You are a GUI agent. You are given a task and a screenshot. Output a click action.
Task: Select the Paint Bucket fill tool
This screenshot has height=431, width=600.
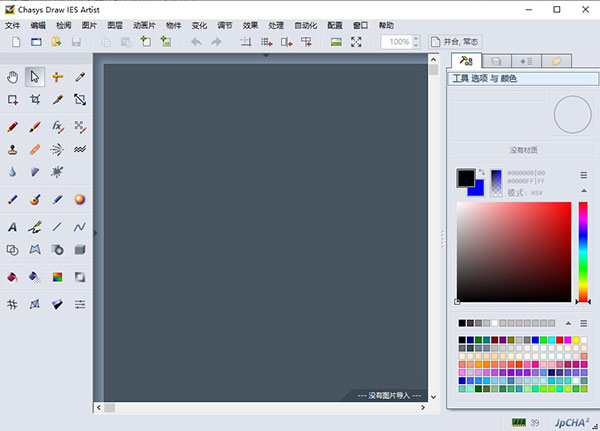[x=13, y=277]
